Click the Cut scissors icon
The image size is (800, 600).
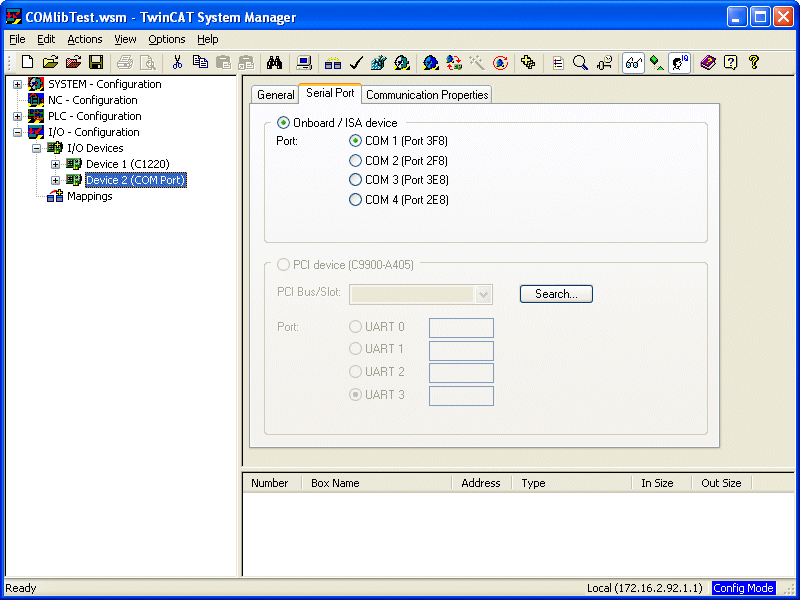[x=177, y=63]
